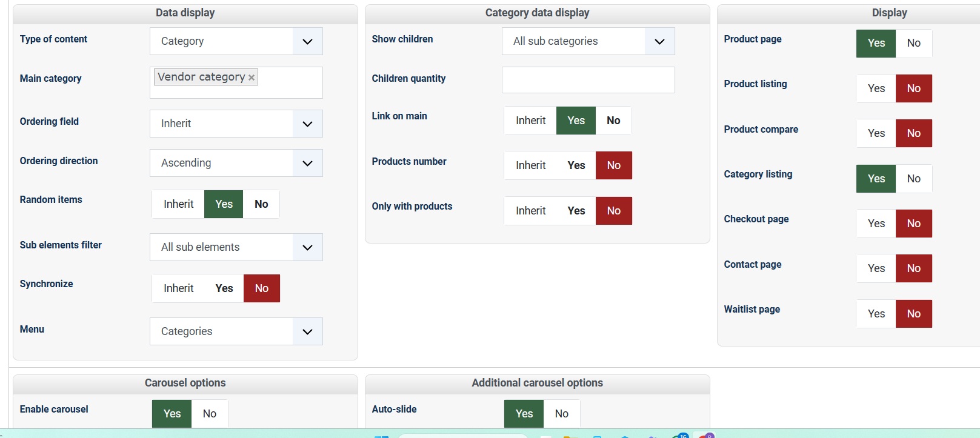Open the Ordering direction dropdown arrow

(x=307, y=163)
